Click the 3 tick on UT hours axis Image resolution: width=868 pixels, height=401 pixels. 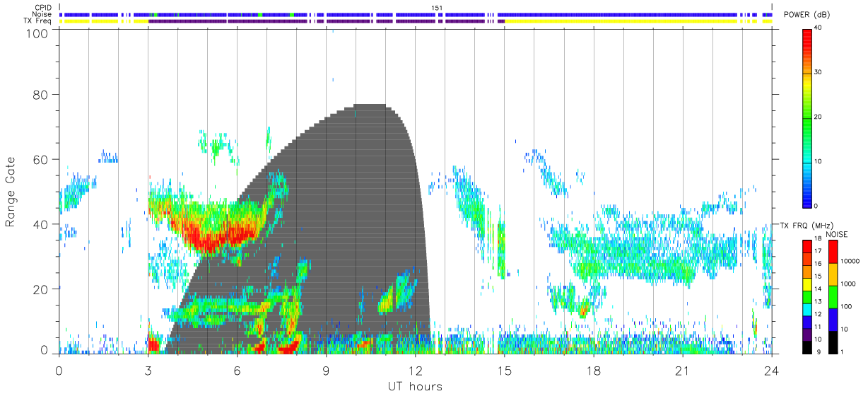coord(148,371)
